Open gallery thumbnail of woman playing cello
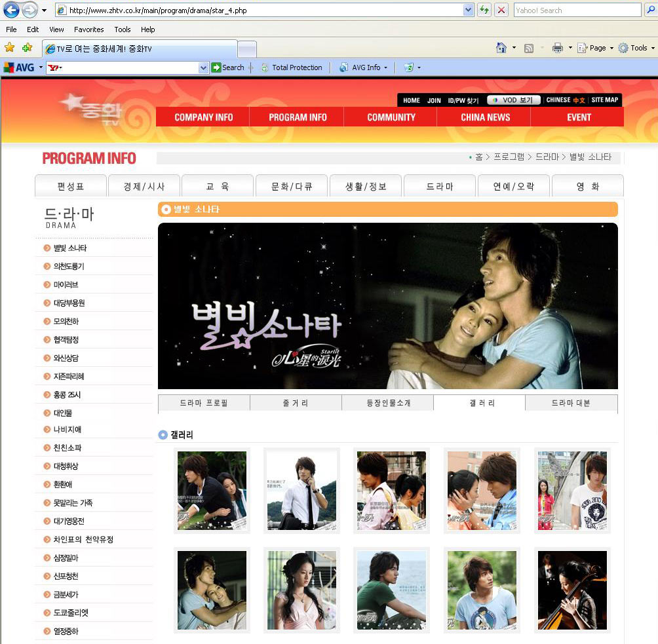This screenshot has height=644, width=658. [x=572, y=590]
